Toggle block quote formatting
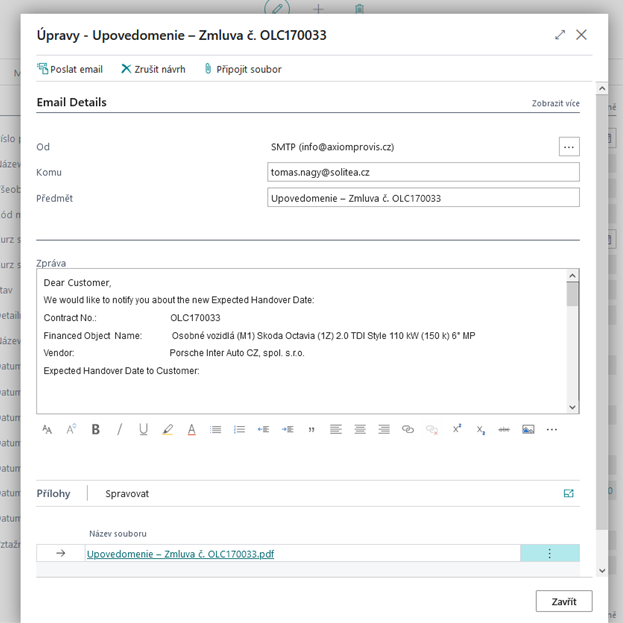623x623 pixels. coord(312,429)
